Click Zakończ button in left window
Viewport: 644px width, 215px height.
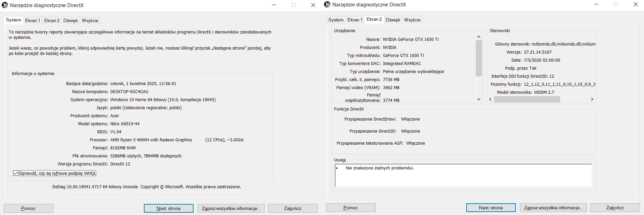293,208
